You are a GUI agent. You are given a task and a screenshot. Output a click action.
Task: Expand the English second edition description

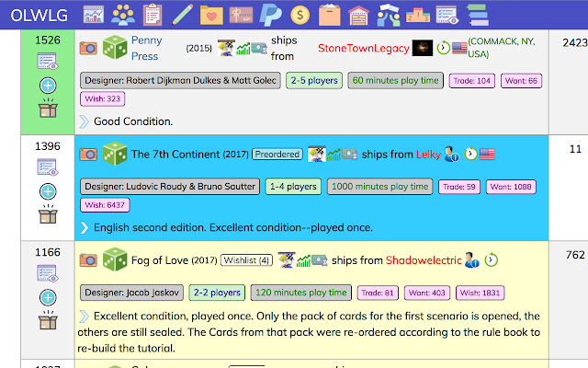(85, 227)
